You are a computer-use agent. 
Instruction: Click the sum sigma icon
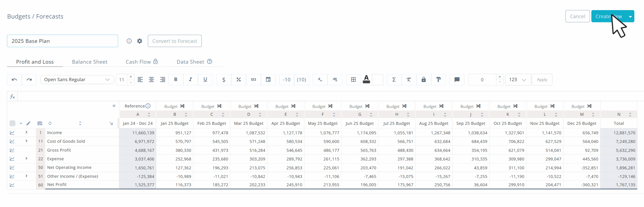[394, 80]
